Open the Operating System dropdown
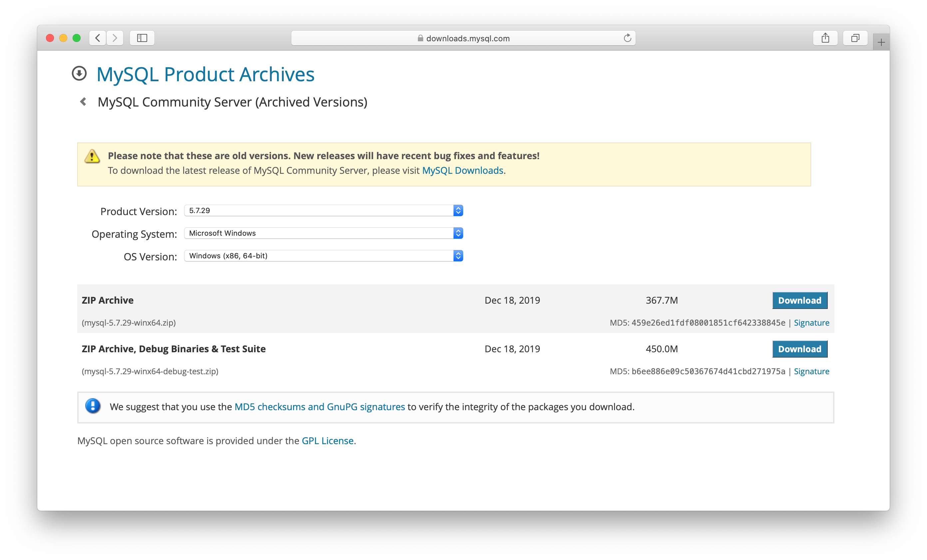Screen dimensions: 927x560 (x=323, y=233)
